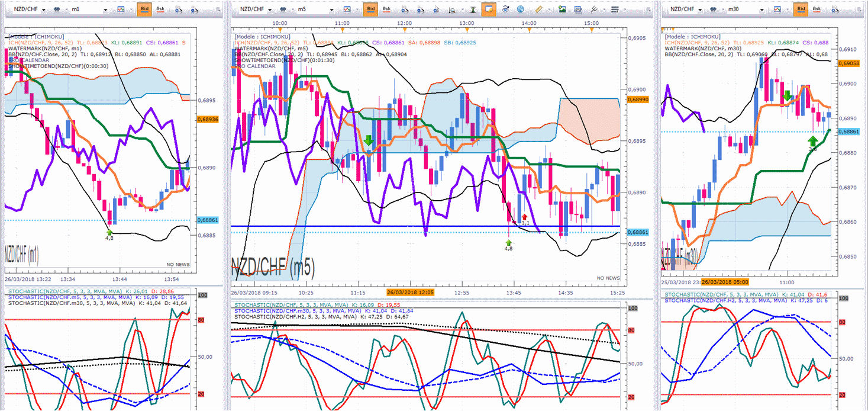Click the green down arrow signal, m5 chart
The height and width of the screenshot is (411, 868).
point(369,140)
